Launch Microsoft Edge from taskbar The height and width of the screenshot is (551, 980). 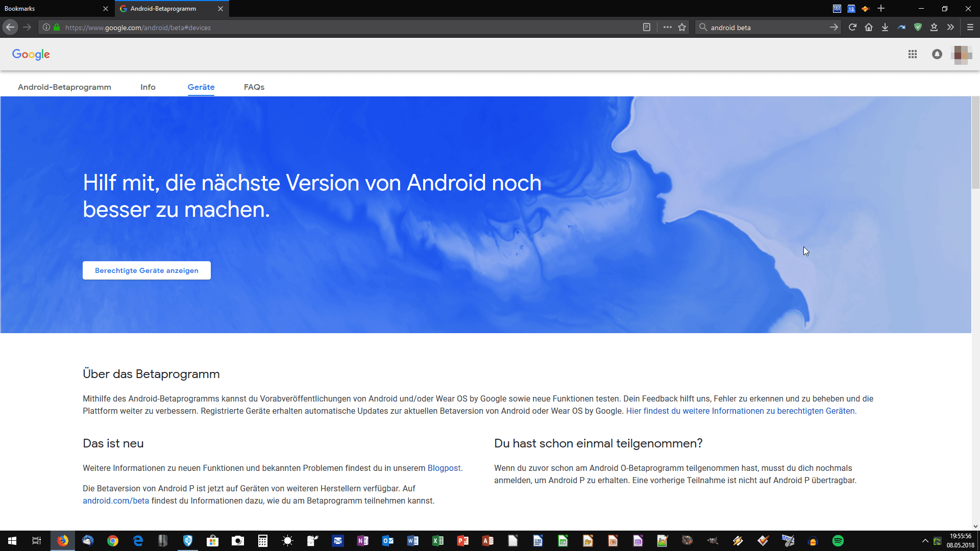[x=138, y=541]
